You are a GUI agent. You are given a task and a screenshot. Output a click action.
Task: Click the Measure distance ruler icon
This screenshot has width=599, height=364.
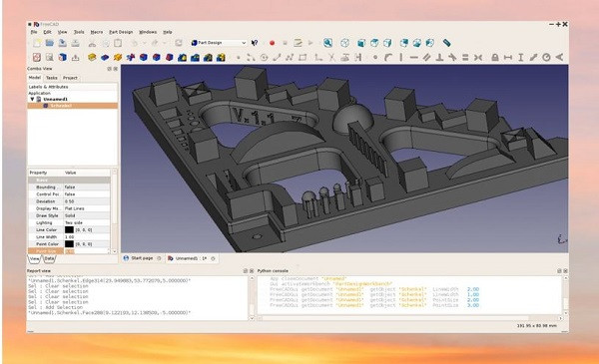click(447, 43)
